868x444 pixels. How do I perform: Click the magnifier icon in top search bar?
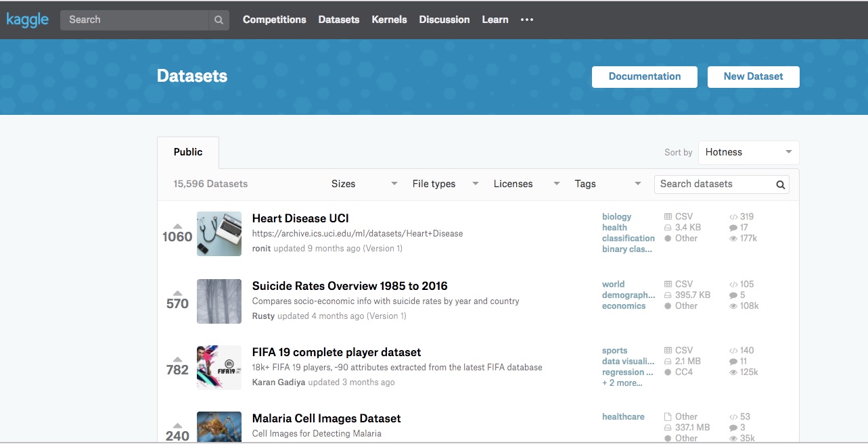point(219,20)
